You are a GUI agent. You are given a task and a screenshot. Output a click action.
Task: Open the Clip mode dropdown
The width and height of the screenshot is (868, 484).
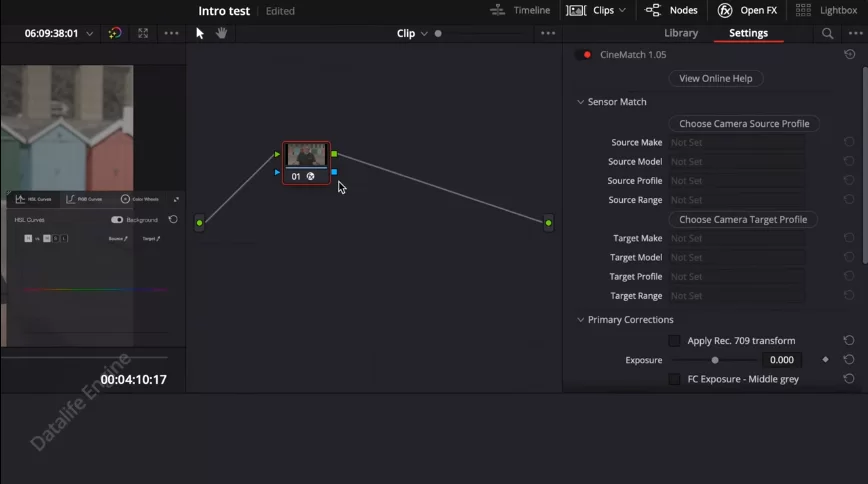pyautogui.click(x=412, y=33)
